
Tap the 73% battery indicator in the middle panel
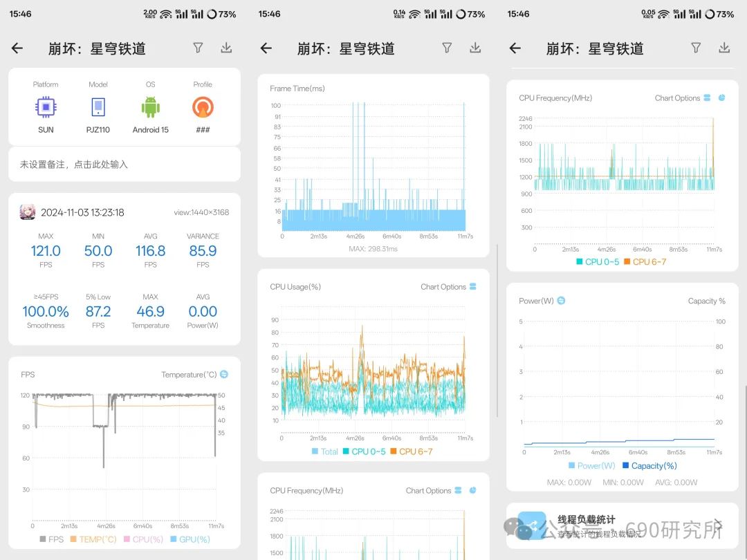[471, 15]
